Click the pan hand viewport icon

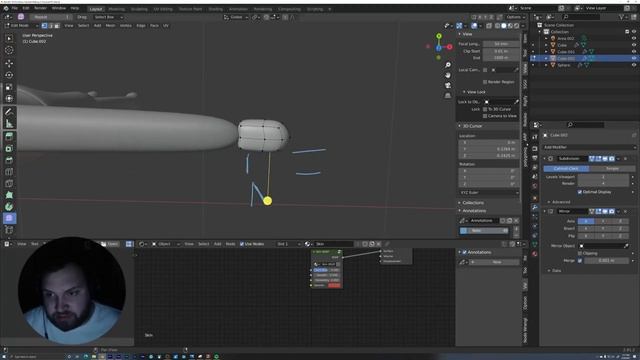click(x=448, y=75)
